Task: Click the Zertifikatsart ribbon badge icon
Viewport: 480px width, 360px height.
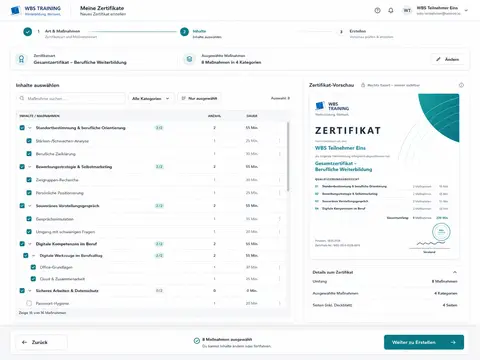Action: pos(21,59)
